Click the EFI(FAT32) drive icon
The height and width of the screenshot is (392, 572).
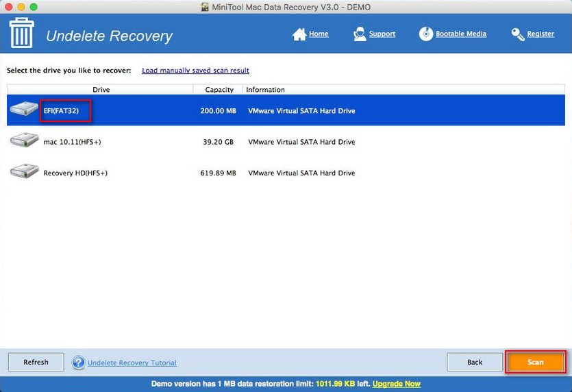(x=24, y=110)
